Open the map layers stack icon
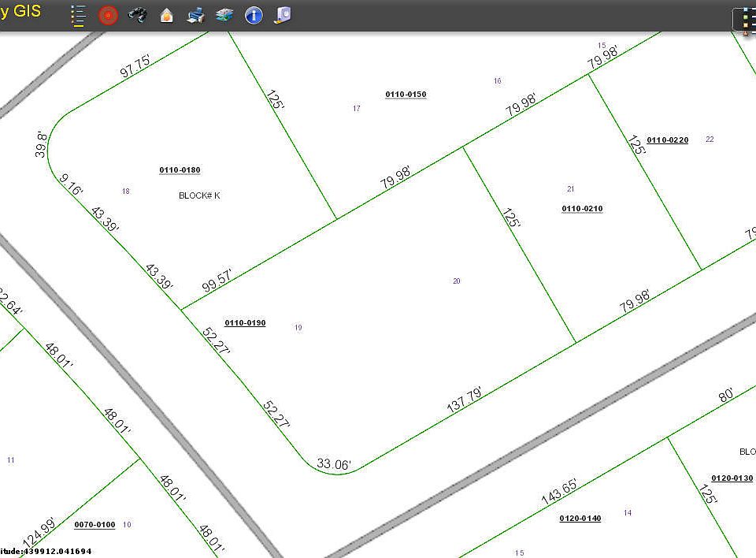Screen dimensions: 756x558 tap(224, 16)
